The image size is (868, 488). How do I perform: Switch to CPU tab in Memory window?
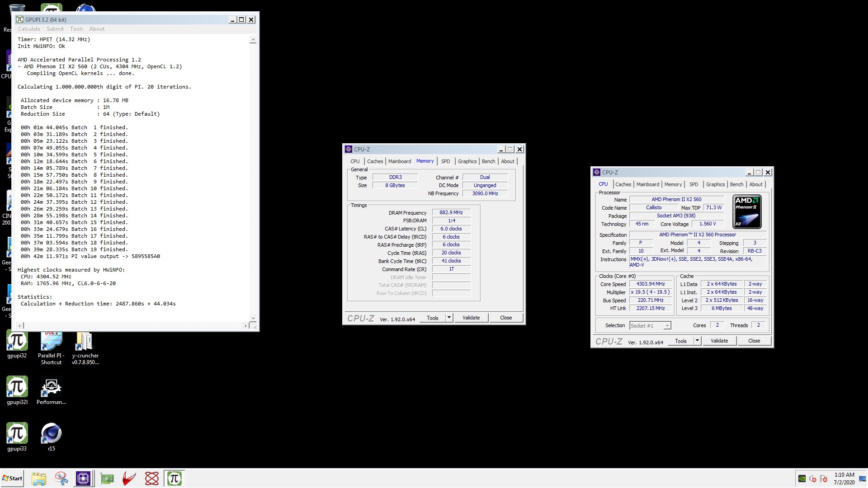pyautogui.click(x=355, y=161)
